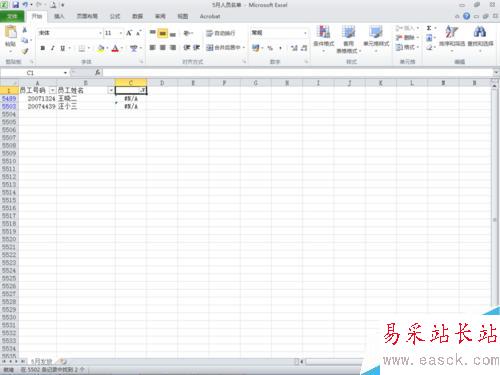Open Sort and Filter menu
The image size is (500, 375).
pyautogui.click(x=452, y=38)
